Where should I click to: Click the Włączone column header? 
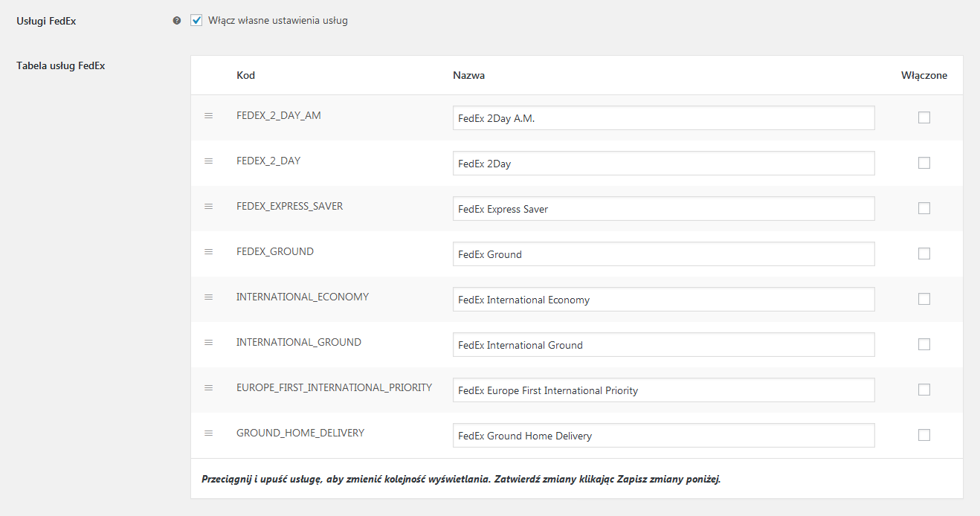click(924, 75)
